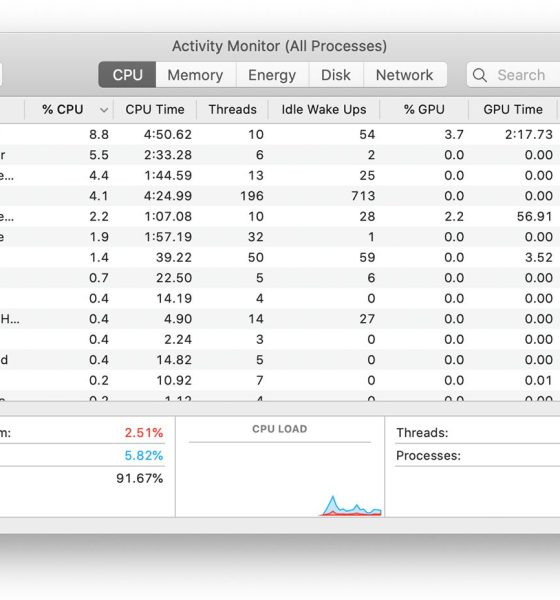Sort by the % GPU column header
This screenshot has width=560, height=600.
click(424, 110)
